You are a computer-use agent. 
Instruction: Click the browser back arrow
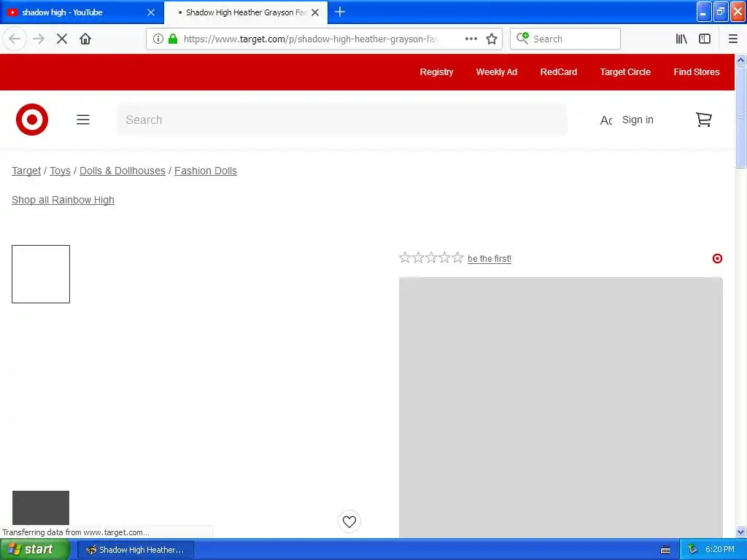click(15, 39)
